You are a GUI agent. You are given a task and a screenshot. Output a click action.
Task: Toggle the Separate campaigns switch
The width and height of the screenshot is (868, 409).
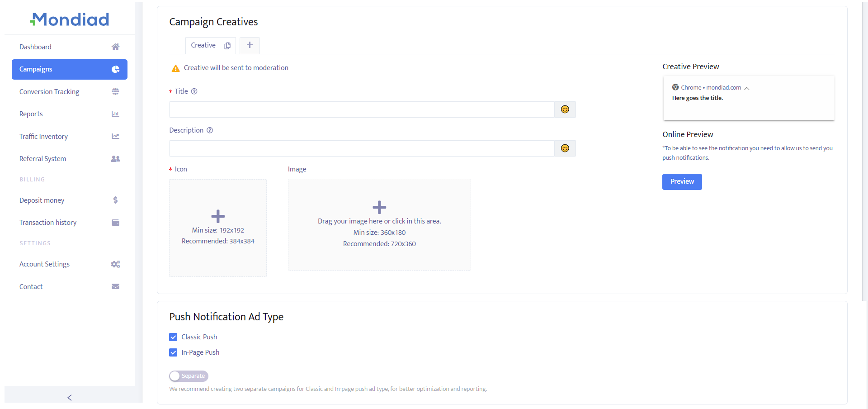[189, 376]
